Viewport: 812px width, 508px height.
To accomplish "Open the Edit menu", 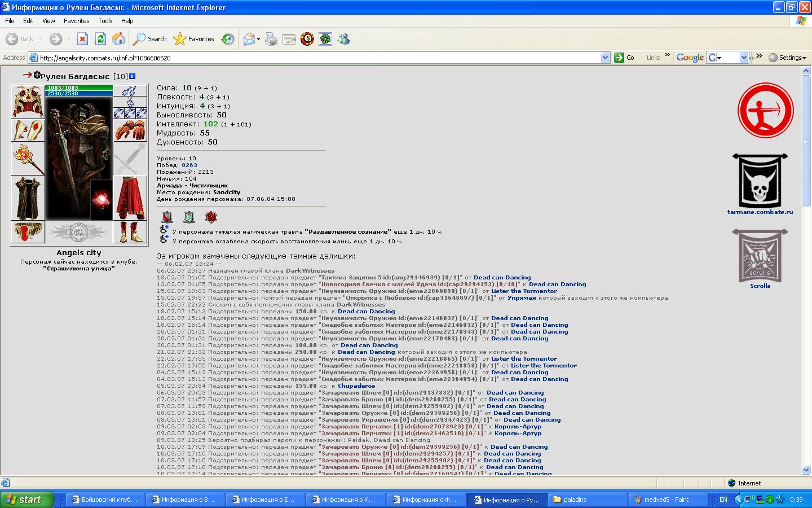I will 28,21.
